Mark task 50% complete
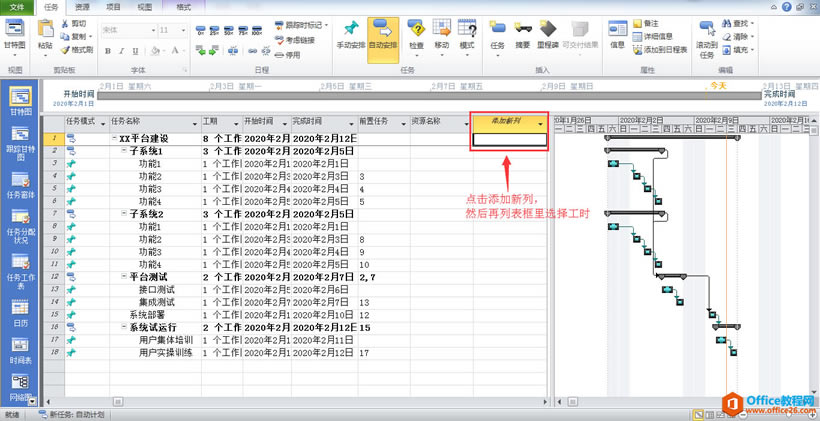 coord(229,30)
